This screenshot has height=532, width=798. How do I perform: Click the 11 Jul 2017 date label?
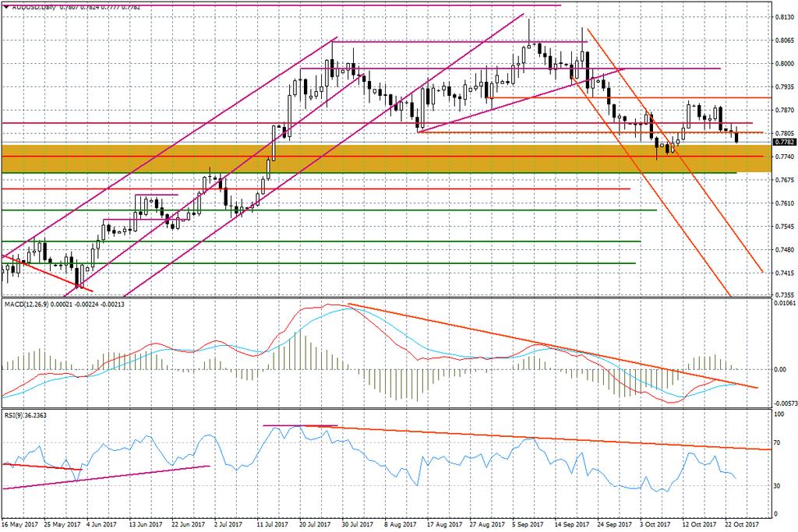click(272, 524)
